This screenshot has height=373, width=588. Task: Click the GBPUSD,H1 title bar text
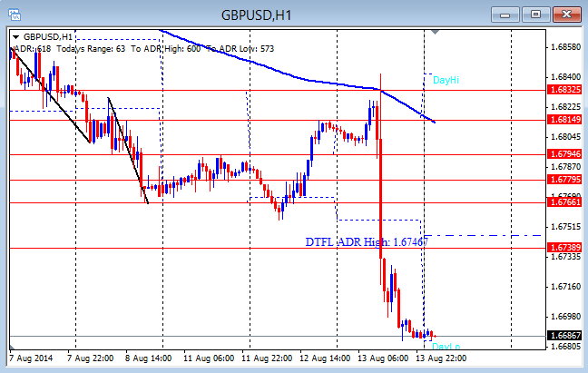[x=257, y=15]
